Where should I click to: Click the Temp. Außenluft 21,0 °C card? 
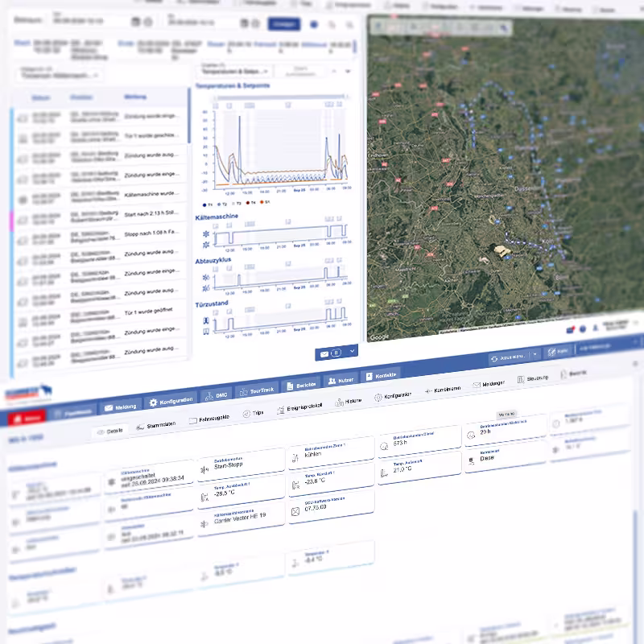coord(419,467)
